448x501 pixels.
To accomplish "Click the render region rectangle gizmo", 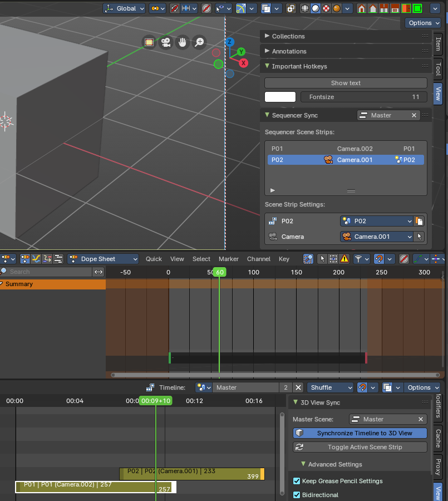I will point(149,42).
